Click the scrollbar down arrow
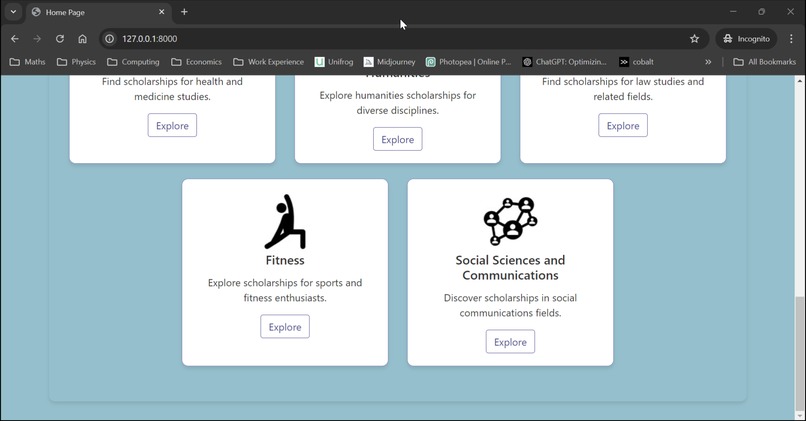This screenshot has width=806, height=421. point(800,415)
